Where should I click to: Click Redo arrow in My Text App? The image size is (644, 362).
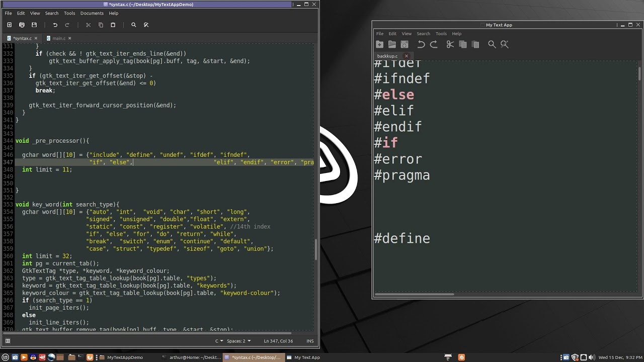pos(434,44)
